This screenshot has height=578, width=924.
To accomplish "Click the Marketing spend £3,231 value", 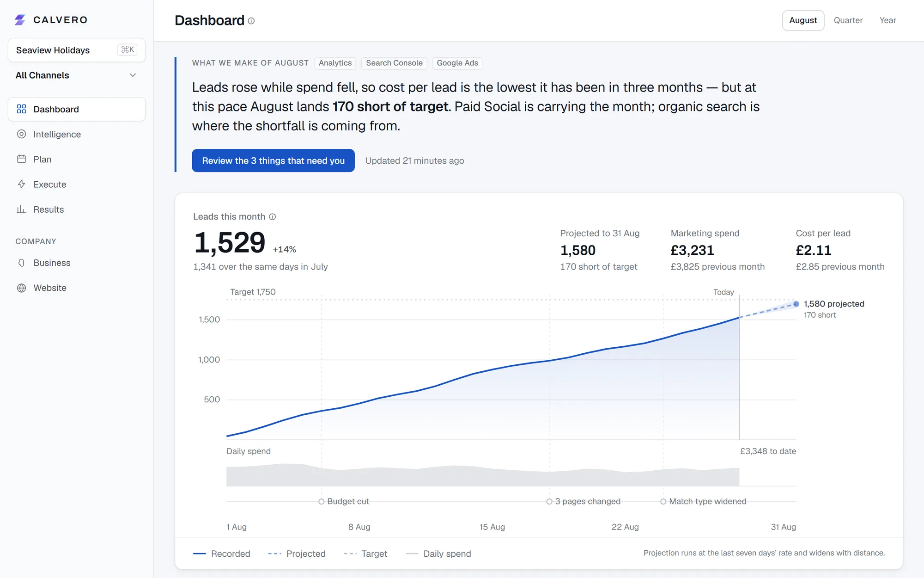I will coord(692,250).
